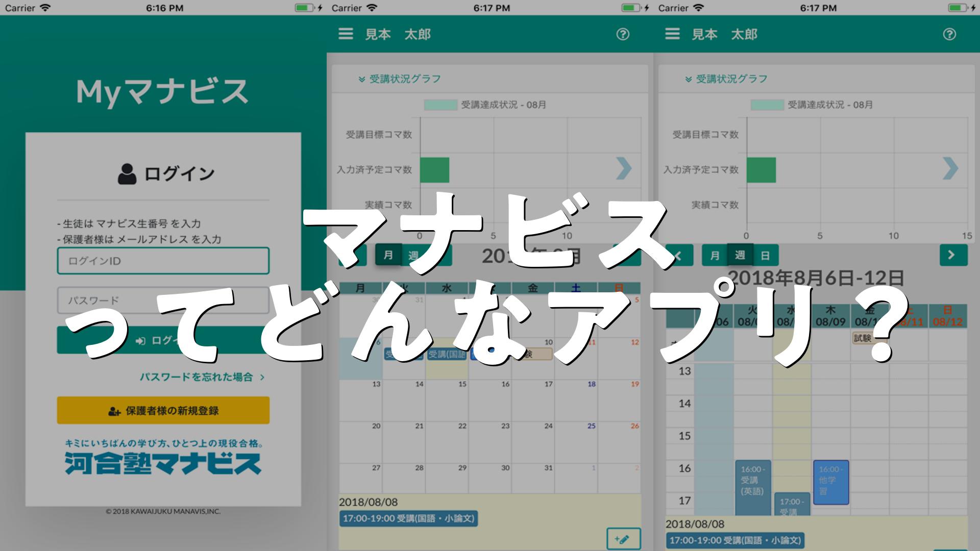This screenshot has height=551, width=980.
Task: Select 週 view tab in right screen
Action: (x=740, y=255)
